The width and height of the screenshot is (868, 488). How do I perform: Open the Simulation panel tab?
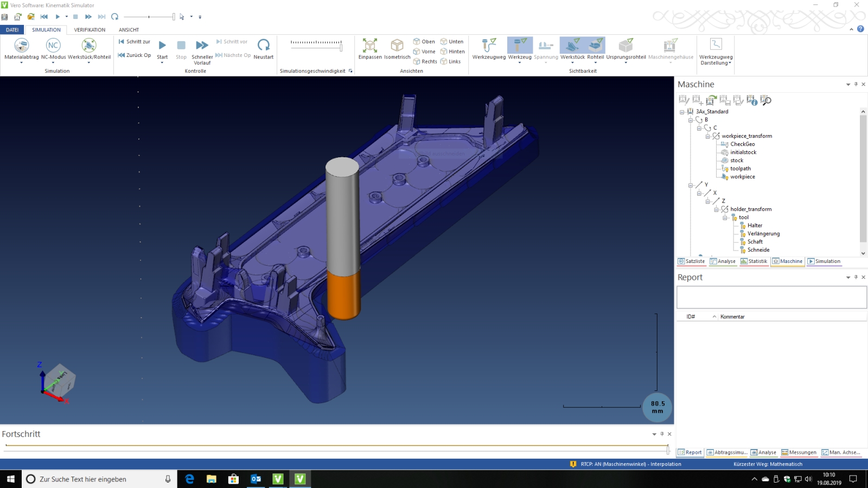pos(824,261)
